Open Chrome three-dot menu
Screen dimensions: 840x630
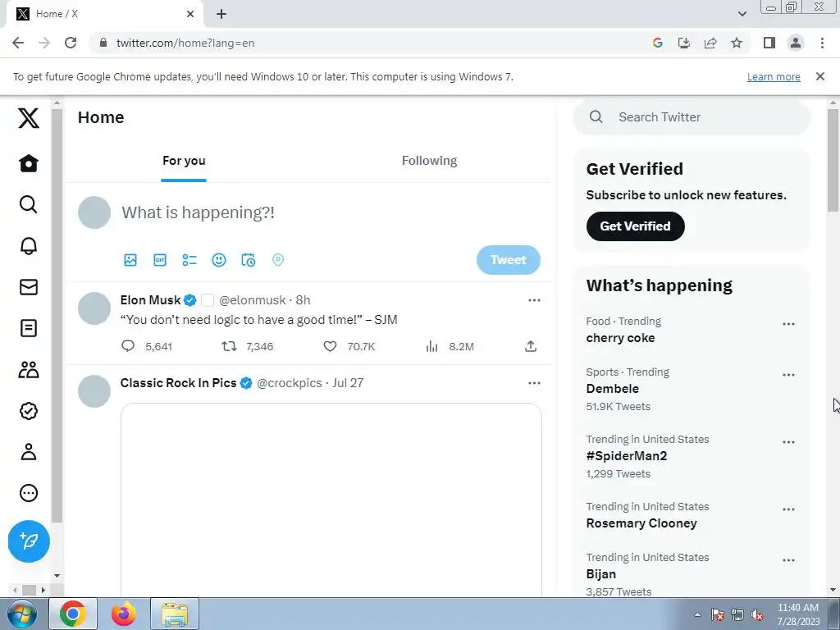822,43
